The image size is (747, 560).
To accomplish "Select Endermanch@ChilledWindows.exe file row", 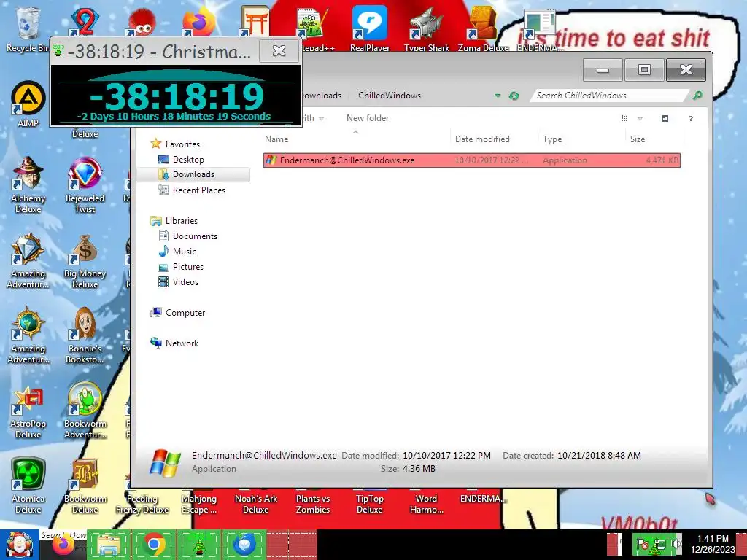I will point(472,160).
